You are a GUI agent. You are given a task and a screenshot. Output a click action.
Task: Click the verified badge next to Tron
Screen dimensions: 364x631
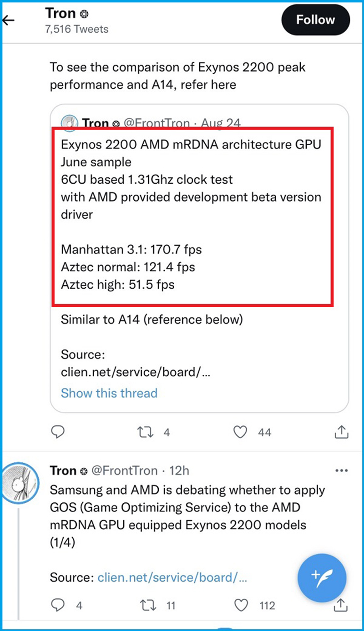coord(84,14)
